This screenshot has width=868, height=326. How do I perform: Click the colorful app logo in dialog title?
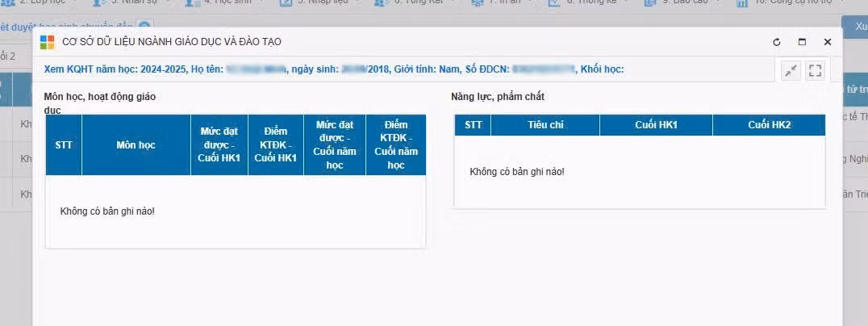tap(47, 42)
